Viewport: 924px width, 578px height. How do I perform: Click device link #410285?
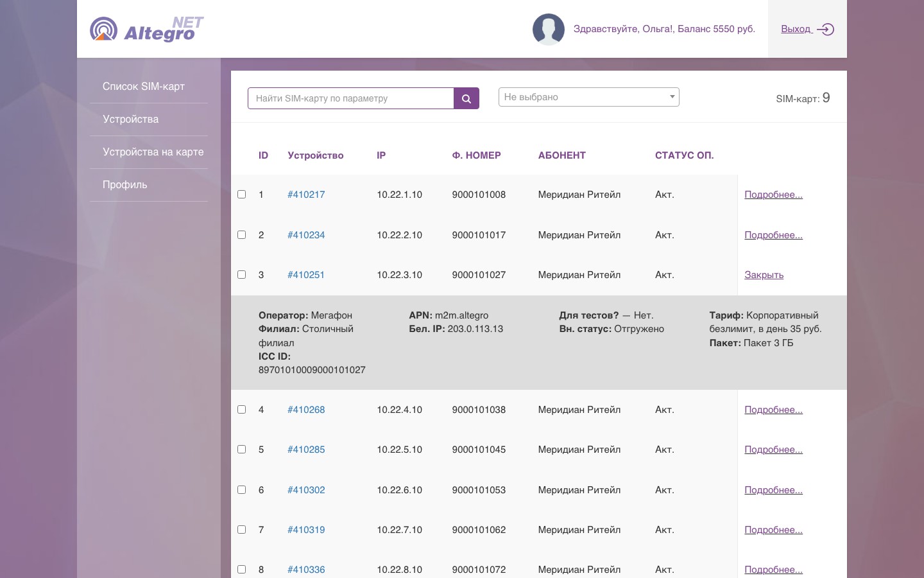pyautogui.click(x=306, y=450)
